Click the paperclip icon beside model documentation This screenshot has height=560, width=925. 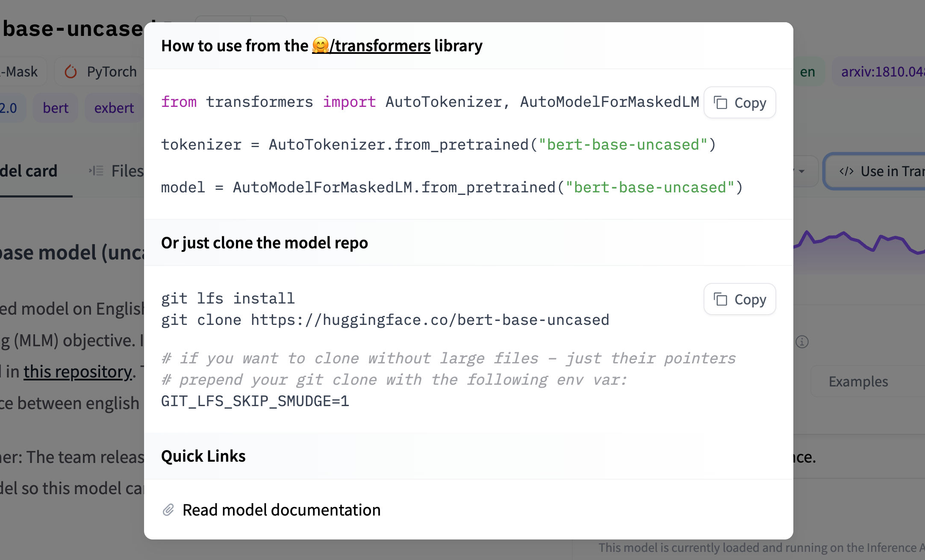coord(168,510)
